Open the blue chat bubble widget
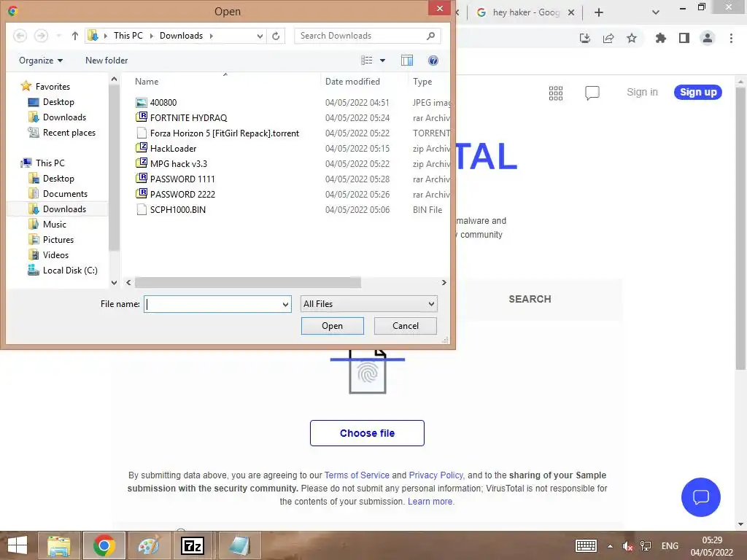This screenshot has width=747, height=560. pos(701,497)
